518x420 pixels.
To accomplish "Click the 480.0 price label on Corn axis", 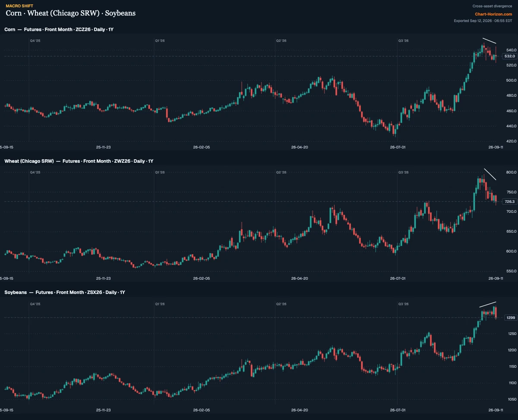I will click(x=512, y=95).
